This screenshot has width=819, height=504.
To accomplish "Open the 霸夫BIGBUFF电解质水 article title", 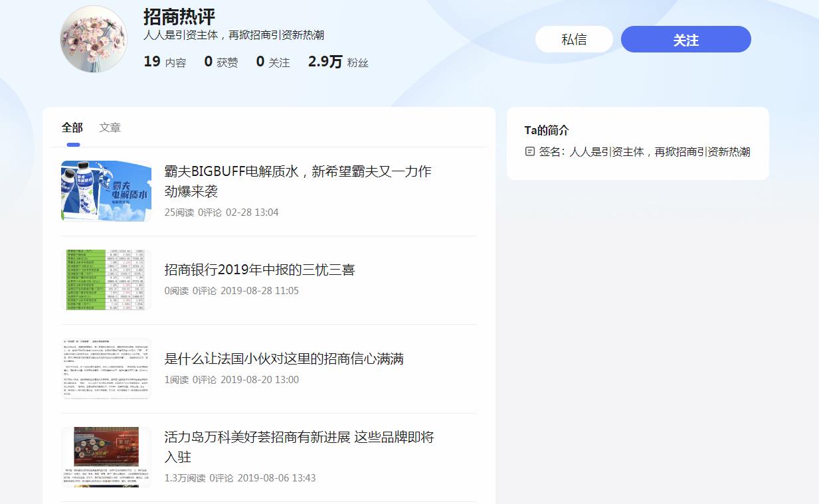I will tap(298, 181).
